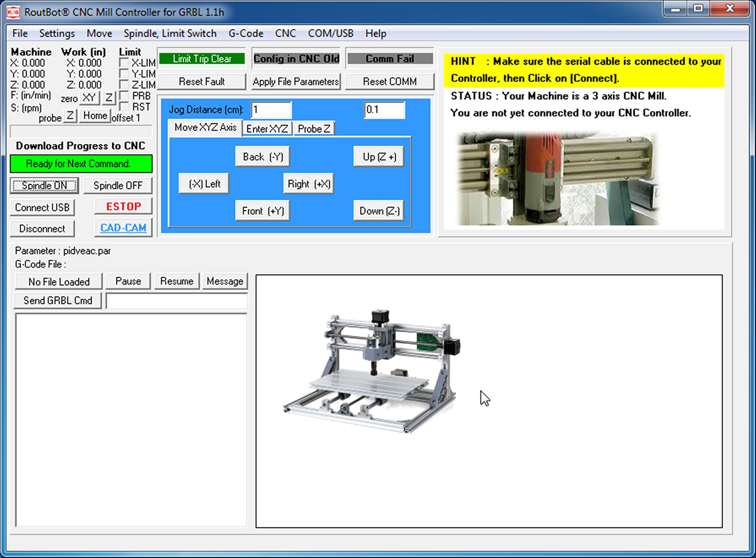Turn the spindle off
The image size is (756, 558).
(x=118, y=185)
